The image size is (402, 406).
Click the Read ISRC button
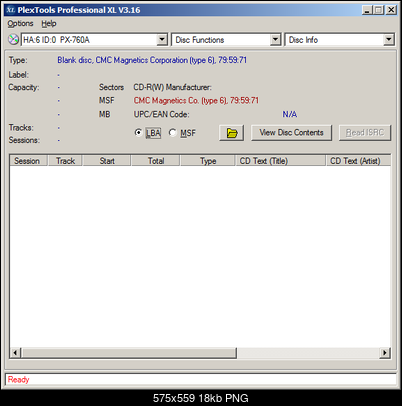[365, 133]
